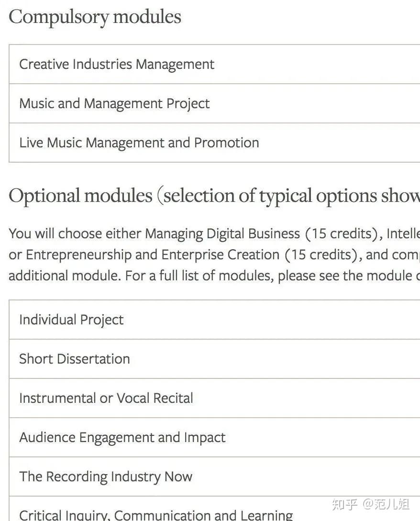Expand Instrumental or Vocal Recital row
The image size is (420, 521).
click(106, 398)
